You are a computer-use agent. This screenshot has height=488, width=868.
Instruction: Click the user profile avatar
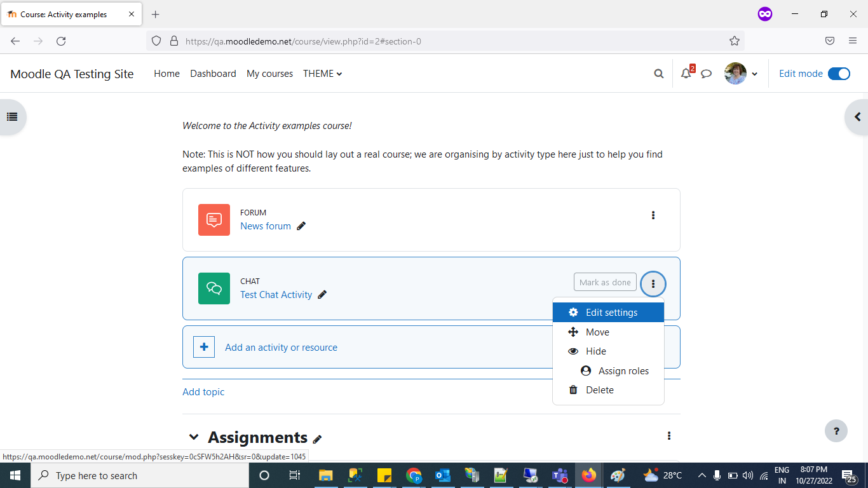point(735,74)
